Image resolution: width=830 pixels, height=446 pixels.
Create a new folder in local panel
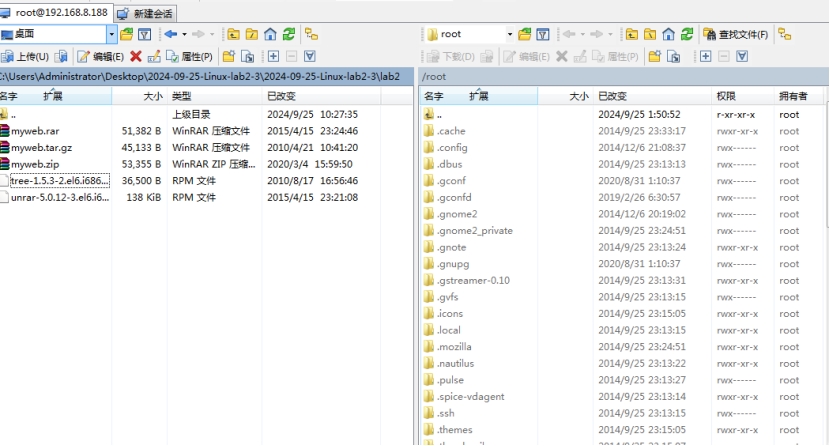point(229,57)
